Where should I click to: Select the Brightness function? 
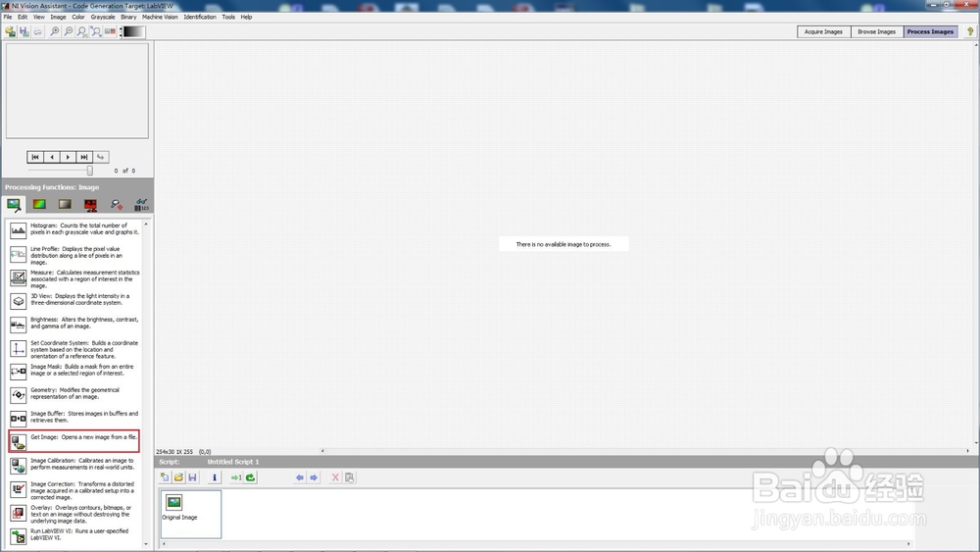(74, 324)
